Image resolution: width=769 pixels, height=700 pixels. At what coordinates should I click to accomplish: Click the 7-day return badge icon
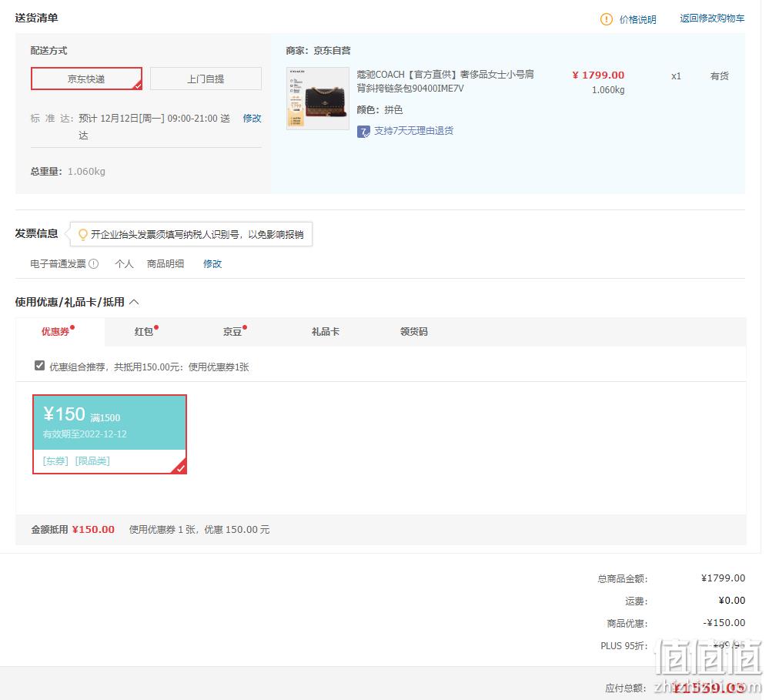point(363,132)
